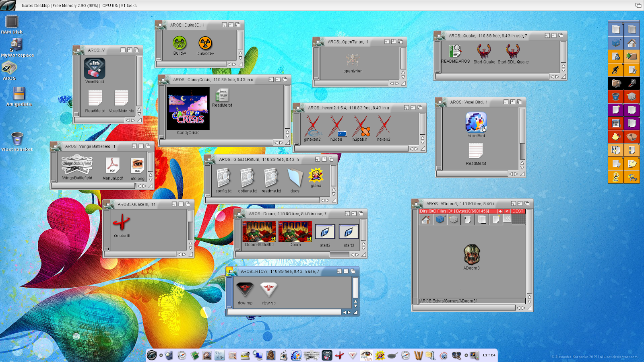644x362 pixels.
Task: Click the AROS:Extras/Games/ADoom3/ path field
Action: pos(472,301)
